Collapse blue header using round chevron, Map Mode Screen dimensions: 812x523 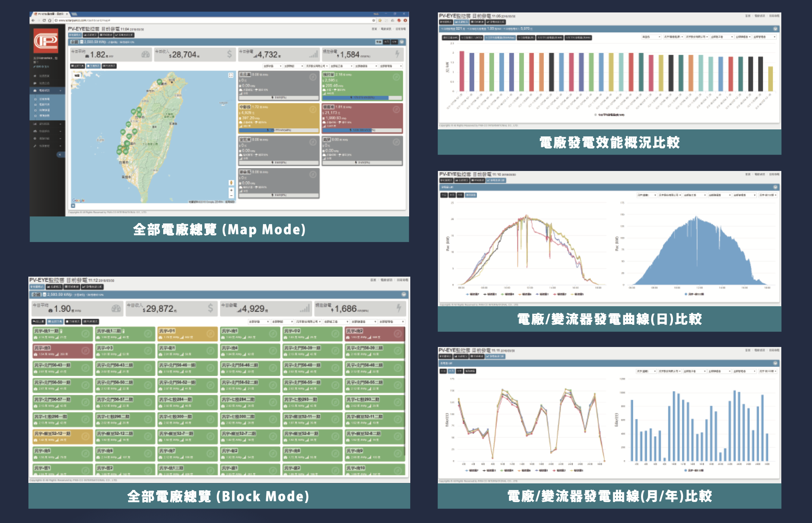tap(402, 42)
